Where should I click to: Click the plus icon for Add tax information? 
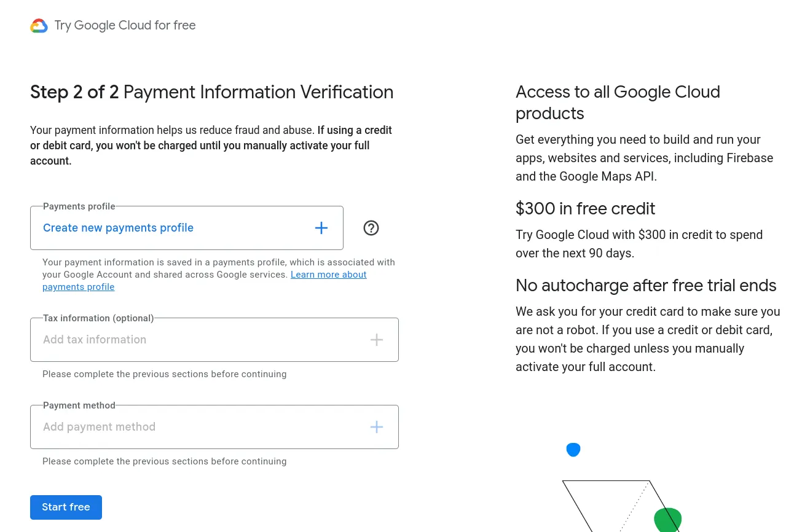377,340
